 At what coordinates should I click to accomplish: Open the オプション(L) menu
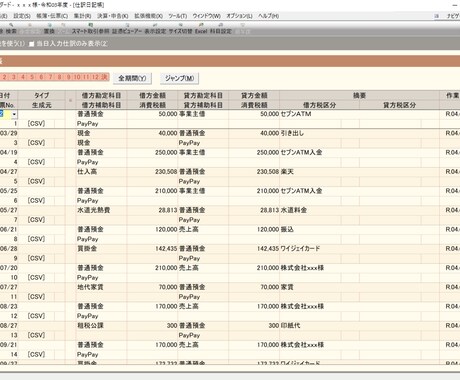click(x=239, y=16)
